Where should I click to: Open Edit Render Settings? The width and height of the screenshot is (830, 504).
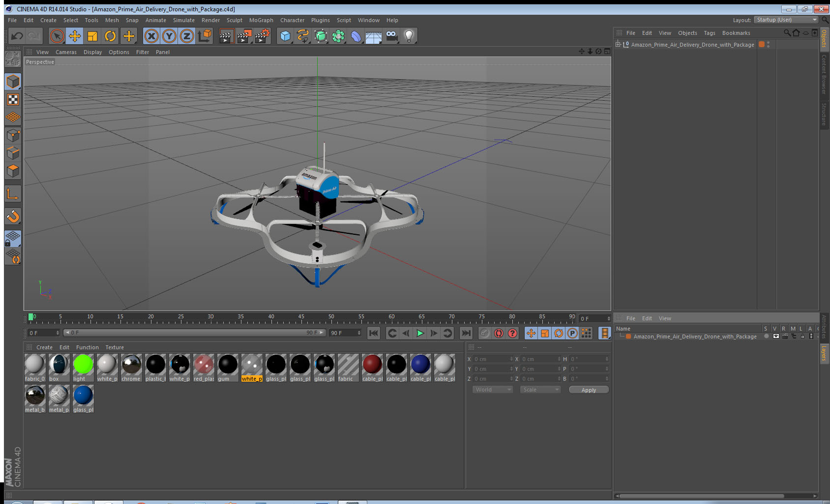(263, 36)
